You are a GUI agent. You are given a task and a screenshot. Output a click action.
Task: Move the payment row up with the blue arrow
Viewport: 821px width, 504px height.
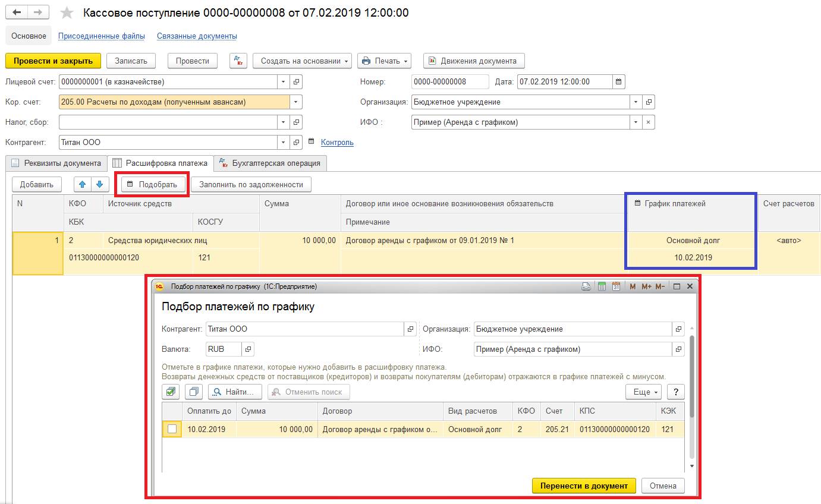click(x=82, y=184)
